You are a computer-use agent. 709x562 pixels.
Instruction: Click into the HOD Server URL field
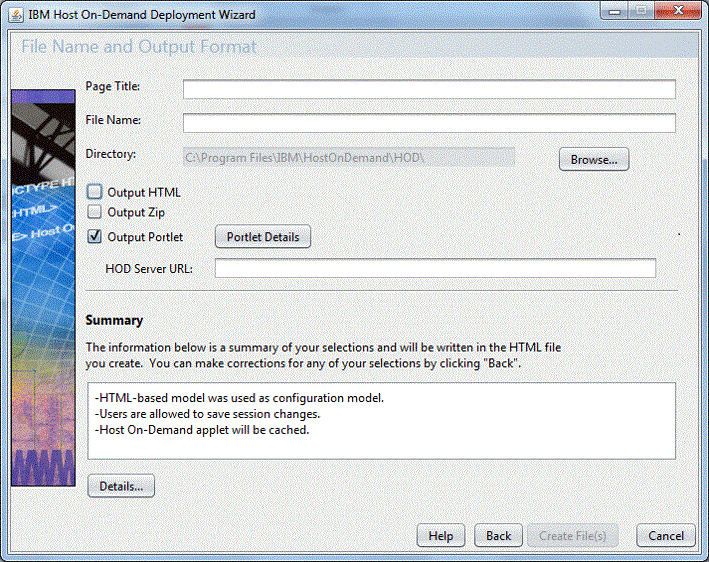[x=435, y=268]
